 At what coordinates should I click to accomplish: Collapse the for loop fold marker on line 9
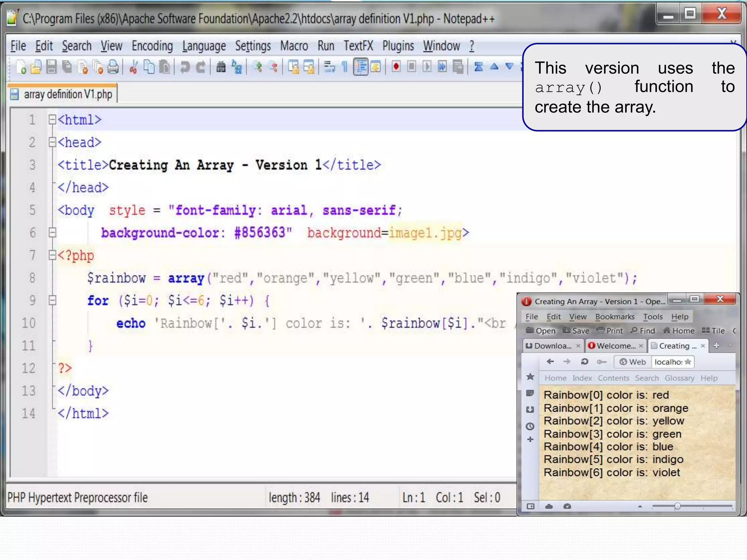52,300
